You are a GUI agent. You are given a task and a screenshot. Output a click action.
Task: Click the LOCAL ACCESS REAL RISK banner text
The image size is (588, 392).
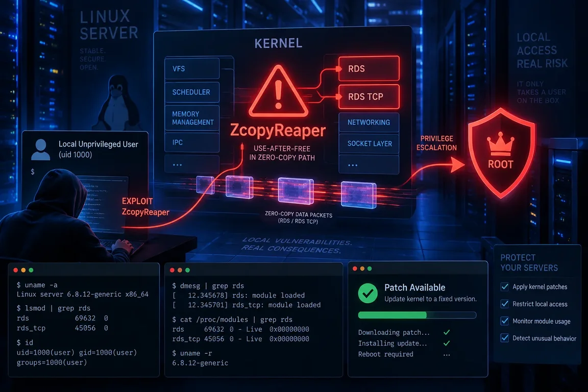pyautogui.click(x=542, y=51)
